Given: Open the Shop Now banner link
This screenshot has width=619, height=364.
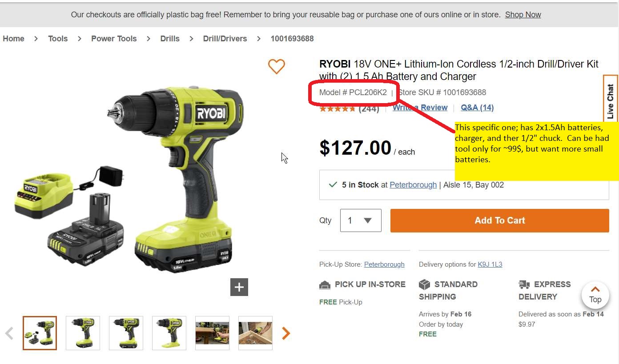Looking at the screenshot, I should click(x=523, y=15).
